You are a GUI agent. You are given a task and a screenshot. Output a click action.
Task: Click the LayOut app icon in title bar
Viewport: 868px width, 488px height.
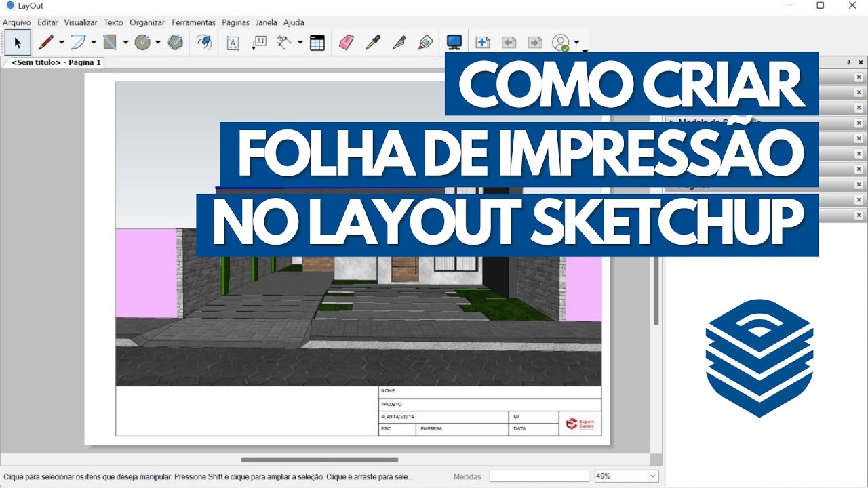tap(9, 5)
